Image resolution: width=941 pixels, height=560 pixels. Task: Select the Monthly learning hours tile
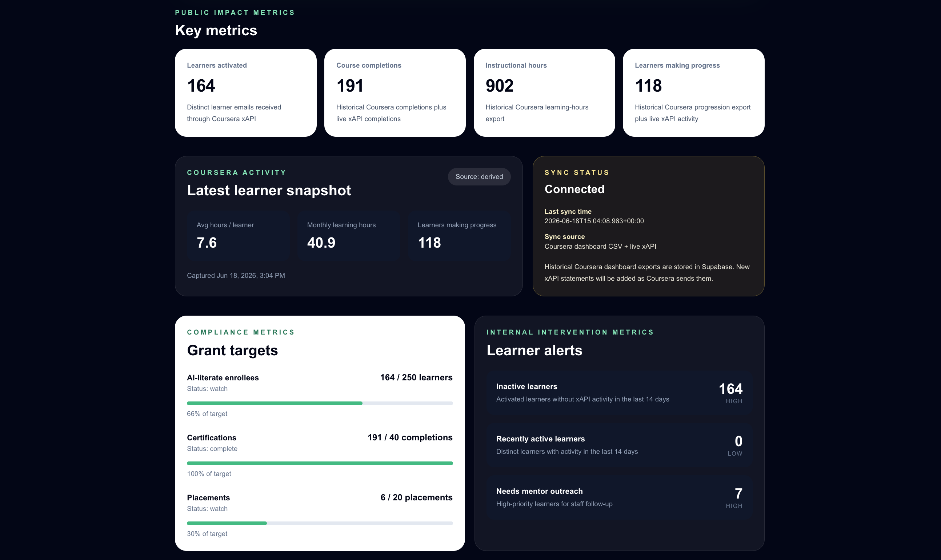349,236
